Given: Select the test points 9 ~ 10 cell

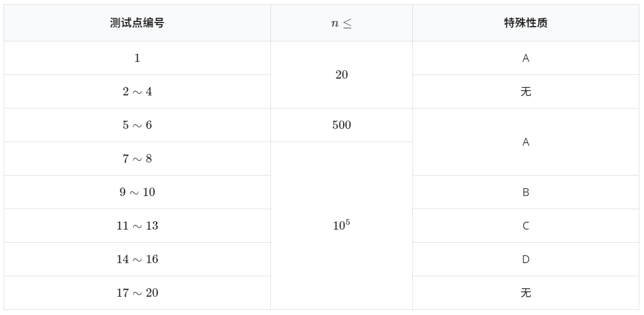Looking at the screenshot, I should (137, 192).
